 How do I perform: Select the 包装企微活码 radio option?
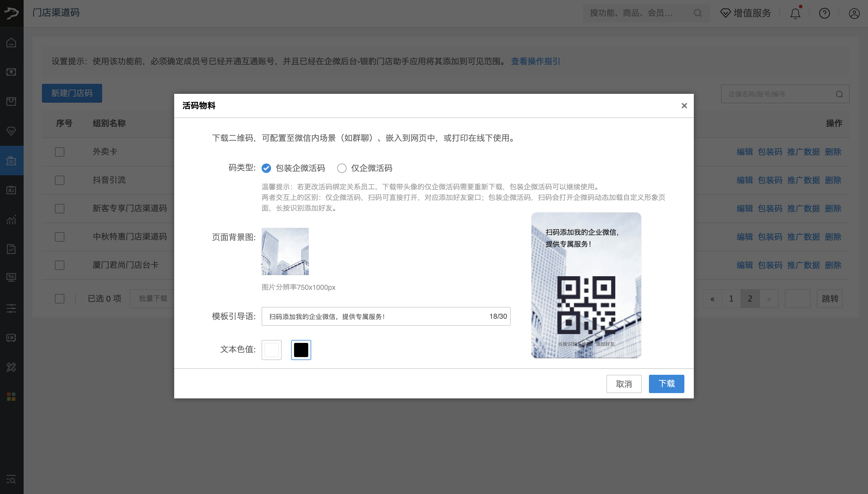[266, 168]
